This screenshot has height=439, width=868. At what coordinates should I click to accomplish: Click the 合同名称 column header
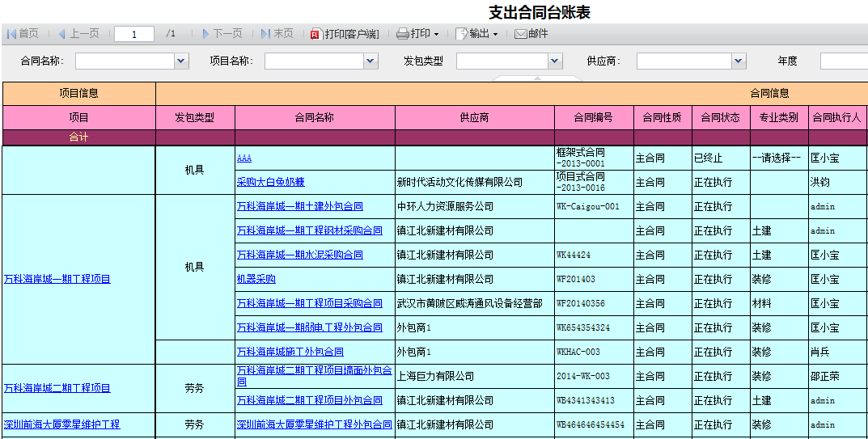(x=315, y=117)
